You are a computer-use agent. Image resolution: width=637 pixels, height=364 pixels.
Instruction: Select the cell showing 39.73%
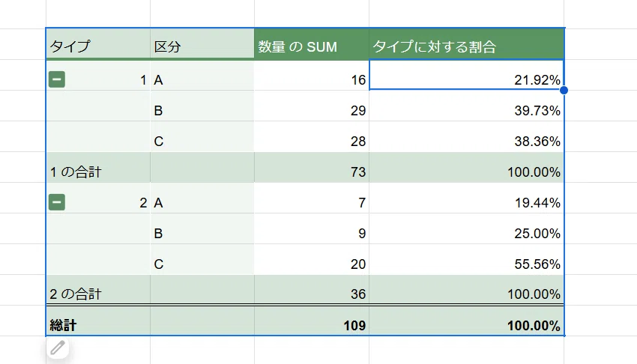click(466, 106)
